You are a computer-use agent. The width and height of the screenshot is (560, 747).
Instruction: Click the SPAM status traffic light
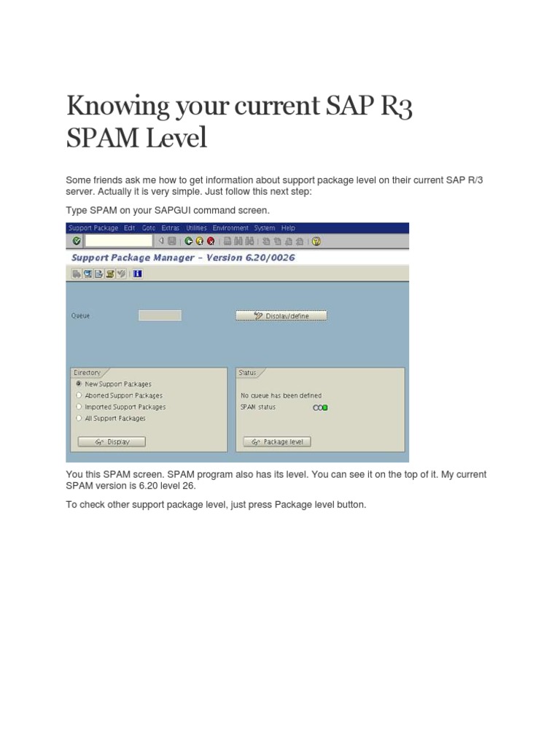(x=320, y=408)
